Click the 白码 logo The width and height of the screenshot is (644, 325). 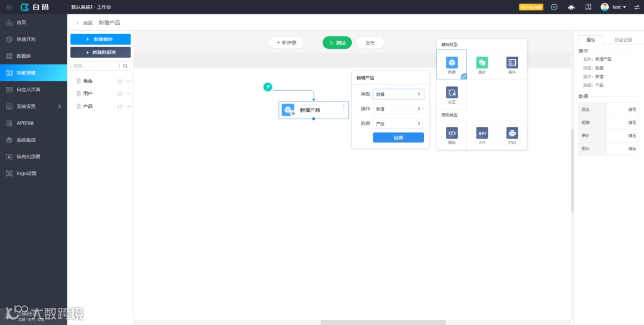pos(35,7)
